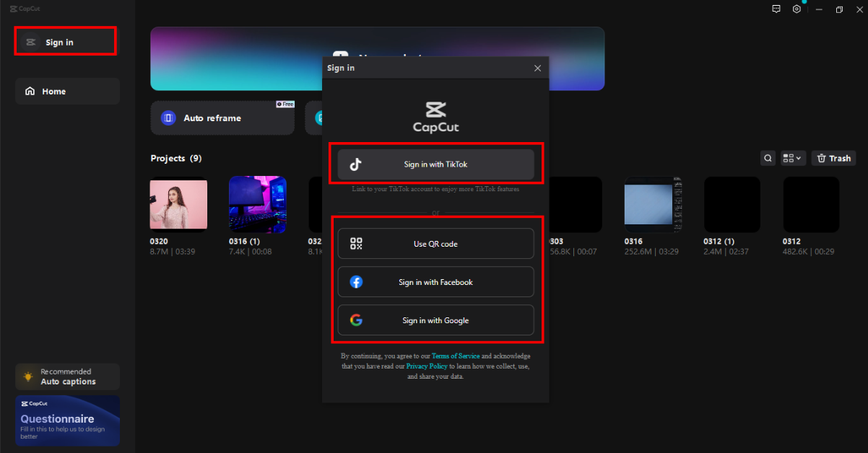Open project 0312 thumbnail
868x453 pixels.
click(x=811, y=205)
